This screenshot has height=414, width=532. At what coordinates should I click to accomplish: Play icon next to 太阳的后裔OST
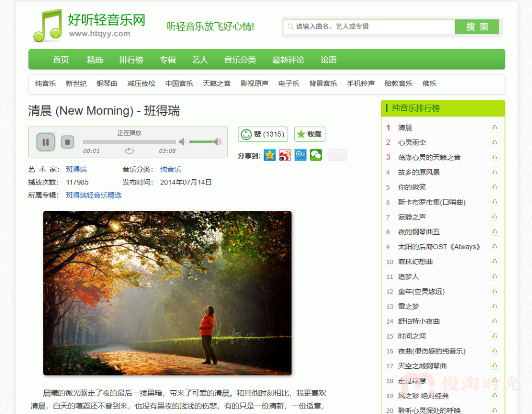495,247
